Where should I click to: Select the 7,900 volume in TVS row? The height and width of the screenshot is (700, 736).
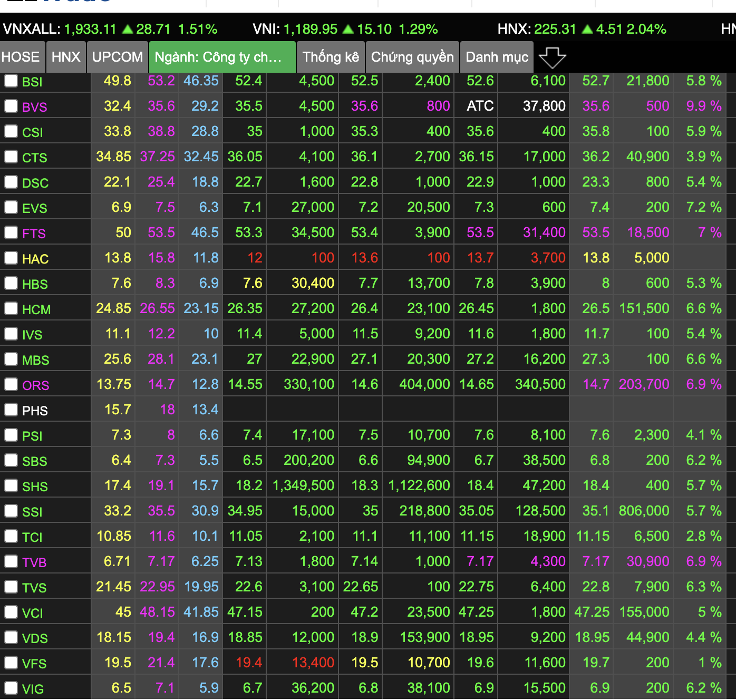652,587
